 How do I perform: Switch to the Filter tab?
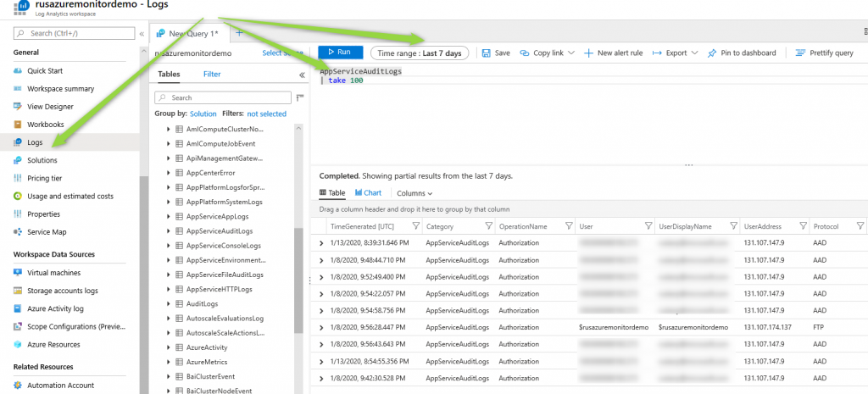click(212, 74)
